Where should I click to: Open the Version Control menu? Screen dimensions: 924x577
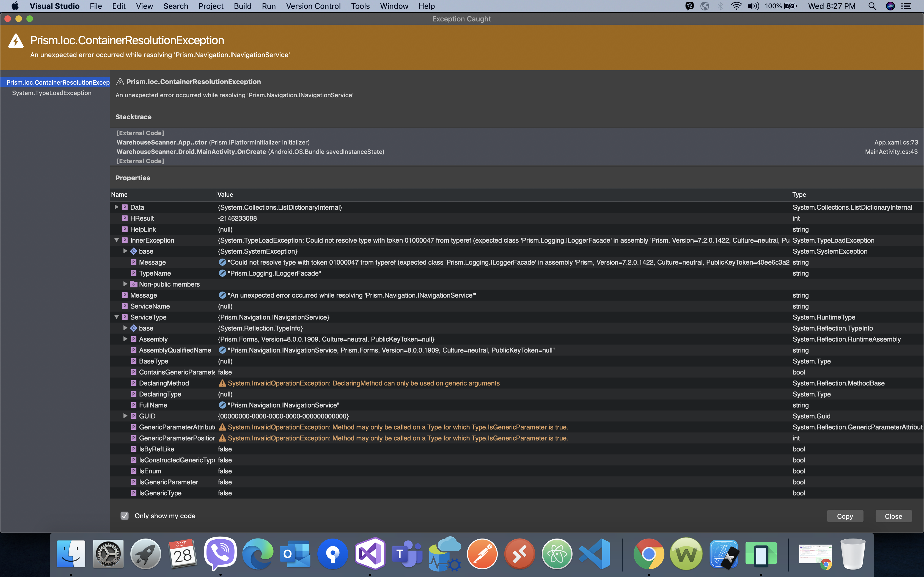313,6
